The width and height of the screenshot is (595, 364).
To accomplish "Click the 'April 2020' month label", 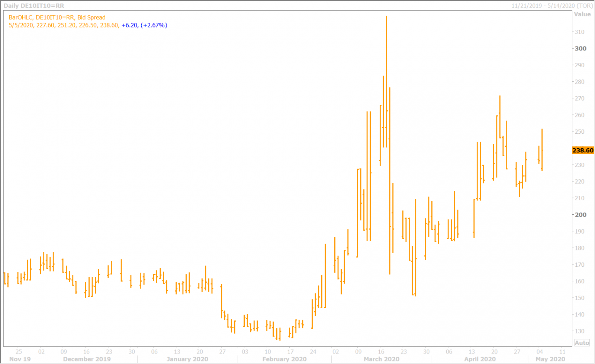I will [480, 359].
